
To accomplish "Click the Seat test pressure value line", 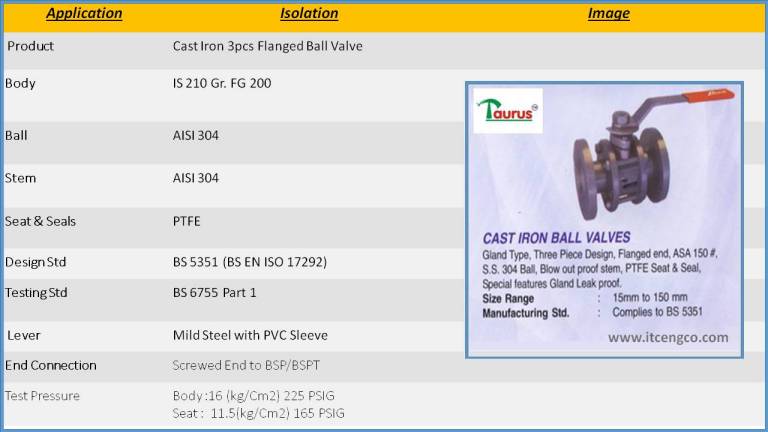I will pyautogui.click(x=259, y=413).
